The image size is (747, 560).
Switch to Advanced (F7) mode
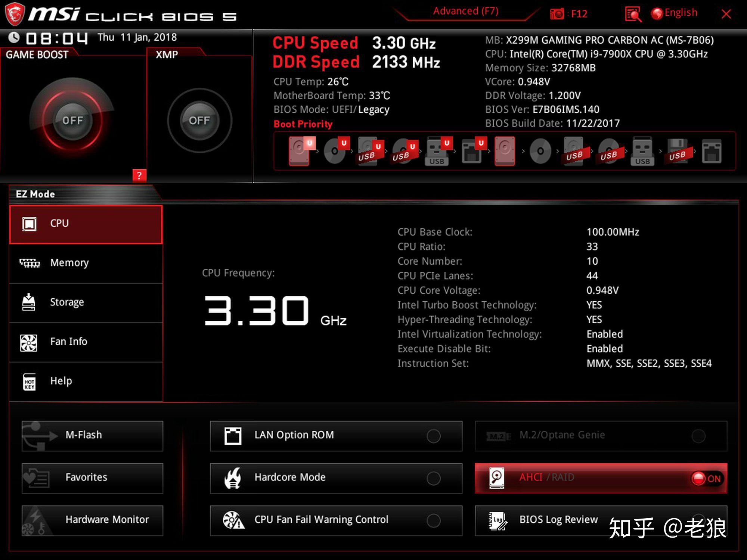tap(465, 11)
